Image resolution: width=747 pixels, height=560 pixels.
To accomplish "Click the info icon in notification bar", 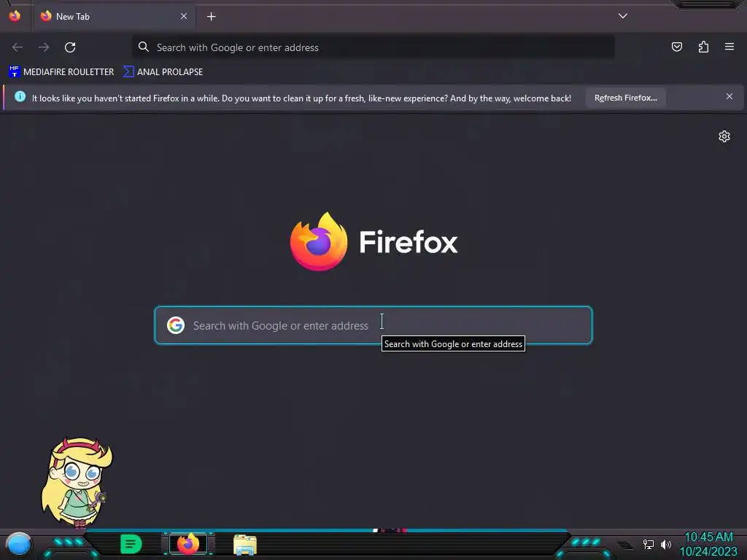I will (20, 97).
